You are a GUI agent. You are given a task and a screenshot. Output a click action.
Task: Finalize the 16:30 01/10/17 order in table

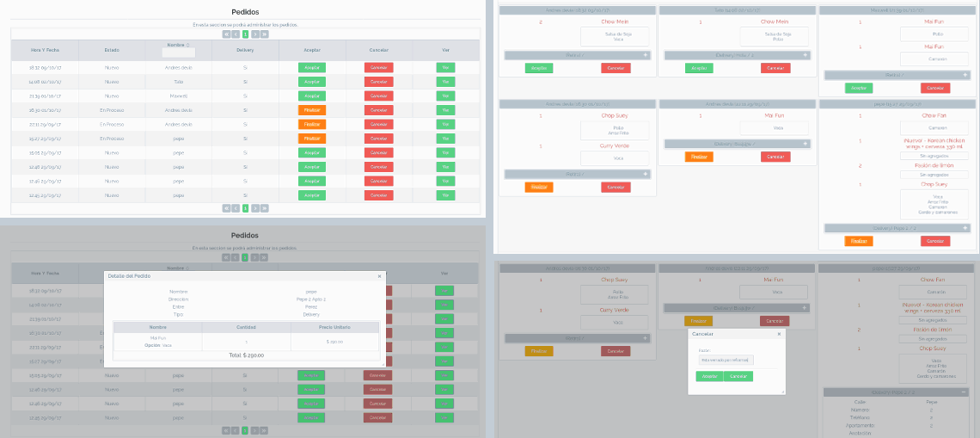pos(312,110)
